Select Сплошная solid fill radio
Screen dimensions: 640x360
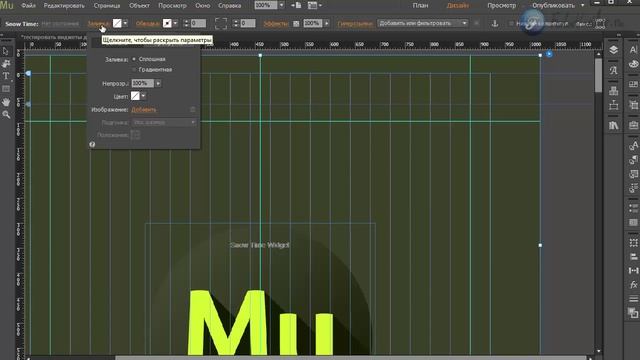[134, 59]
